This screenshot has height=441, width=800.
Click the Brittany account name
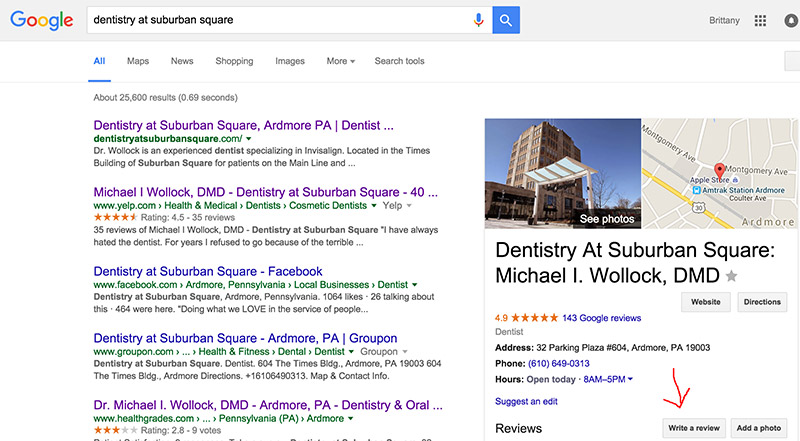click(x=724, y=20)
